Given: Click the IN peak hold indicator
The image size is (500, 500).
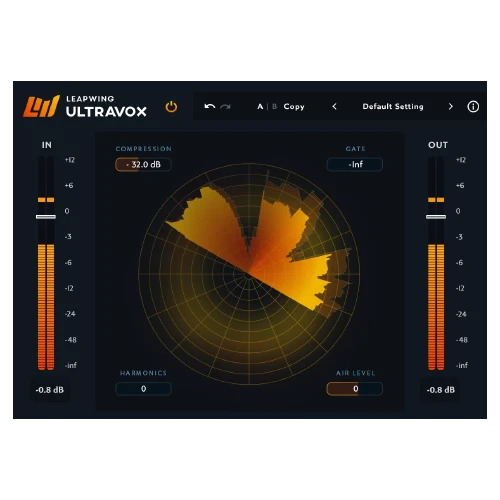Looking at the screenshot, I should coord(46,200).
